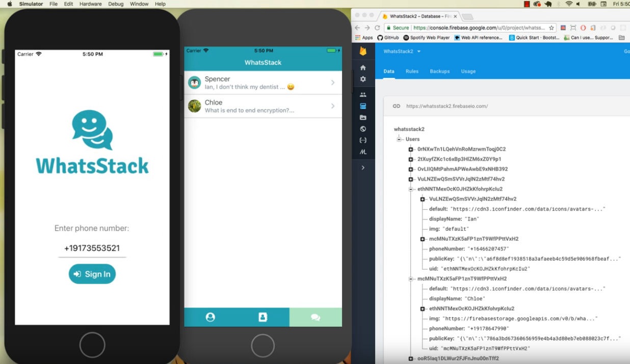Screen dimensions: 630x364
Task: Open Firebase project settings gear
Action: (x=363, y=79)
